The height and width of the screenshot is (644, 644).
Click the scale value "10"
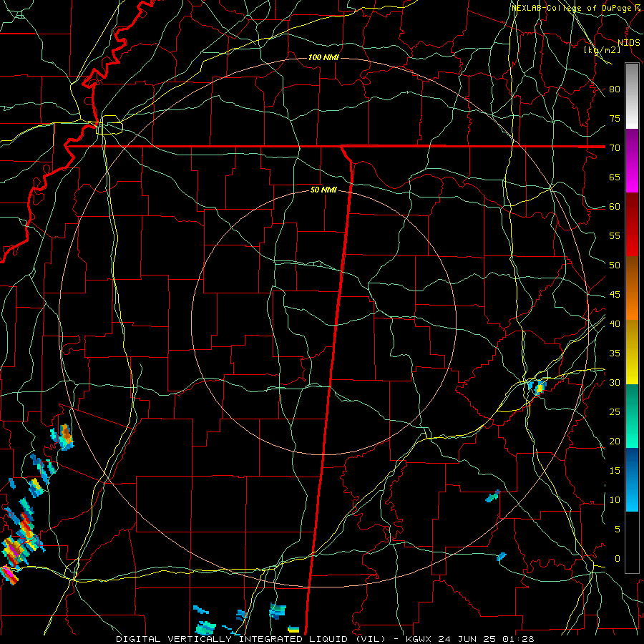(615, 500)
